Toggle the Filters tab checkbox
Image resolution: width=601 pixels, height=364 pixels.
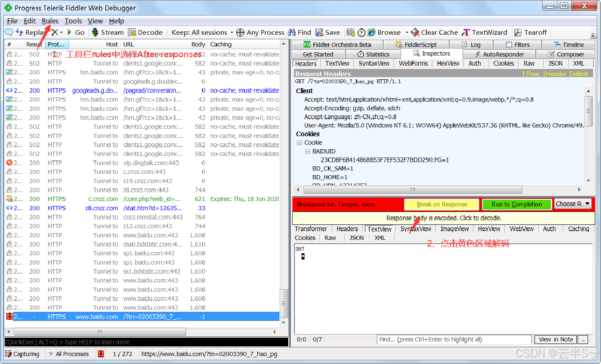click(x=509, y=44)
